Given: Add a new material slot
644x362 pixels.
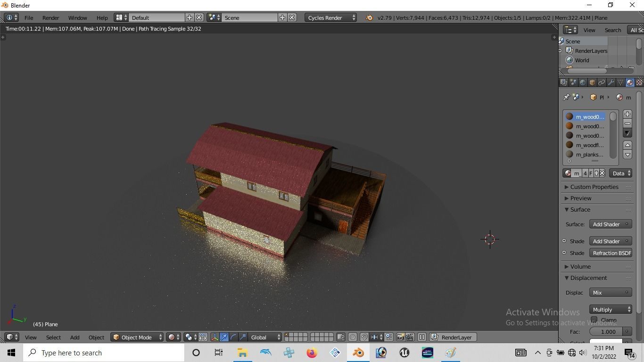Looking at the screenshot, I should (x=627, y=114).
